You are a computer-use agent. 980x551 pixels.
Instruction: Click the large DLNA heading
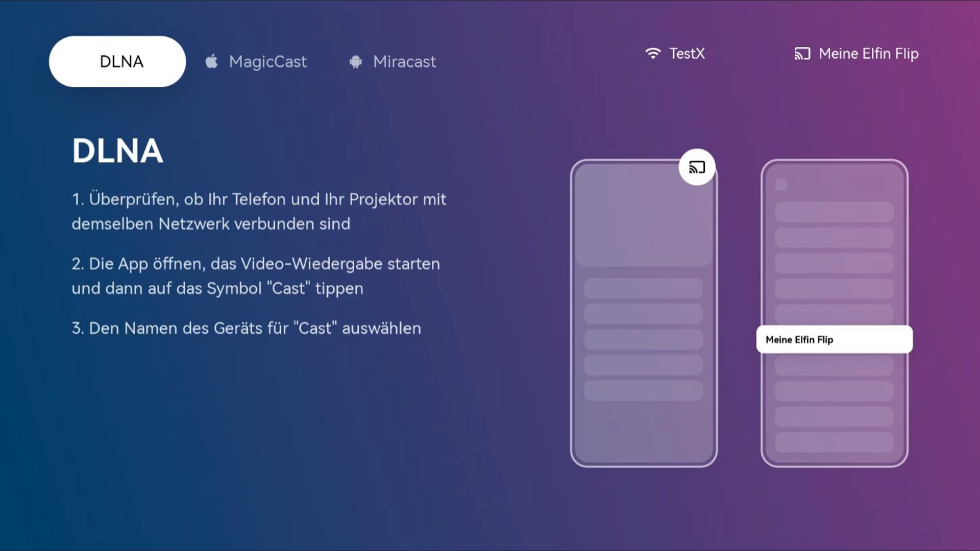(x=117, y=151)
